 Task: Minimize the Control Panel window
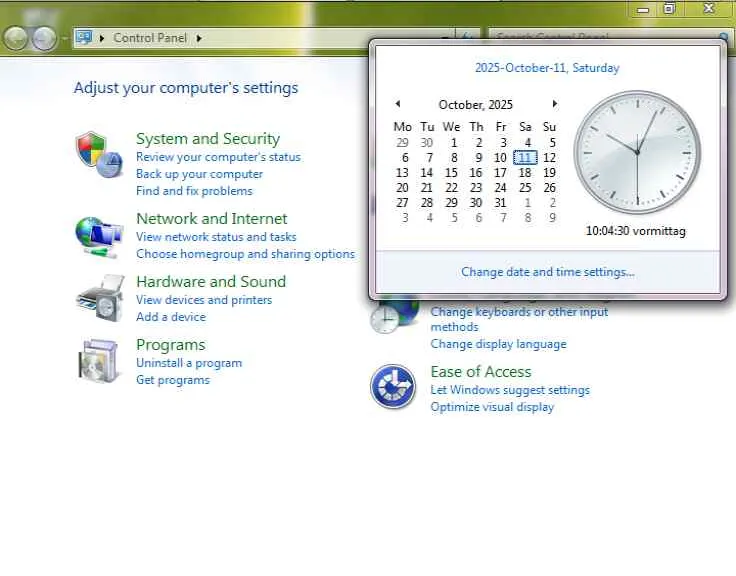pyautogui.click(x=643, y=9)
